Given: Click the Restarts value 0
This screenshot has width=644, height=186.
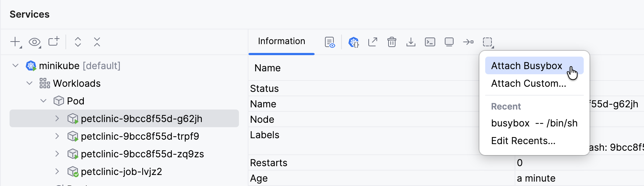Looking at the screenshot, I should point(520,163).
